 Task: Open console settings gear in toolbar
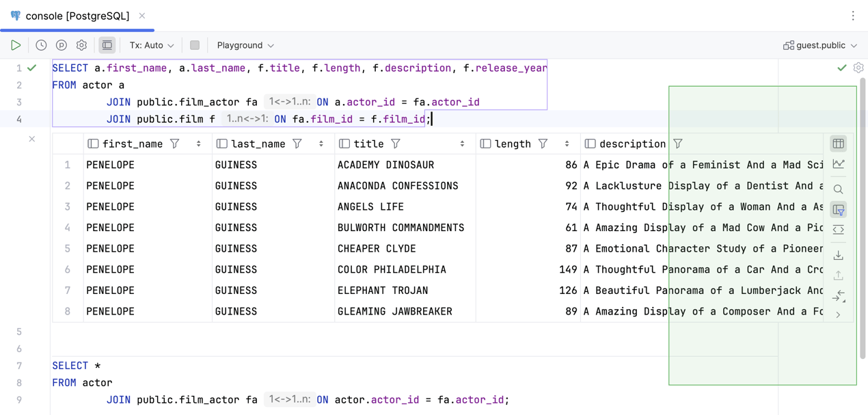[x=81, y=45]
